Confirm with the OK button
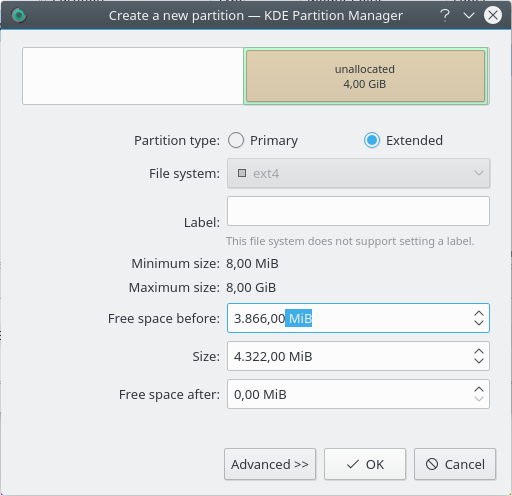The image size is (512, 496). (365, 464)
